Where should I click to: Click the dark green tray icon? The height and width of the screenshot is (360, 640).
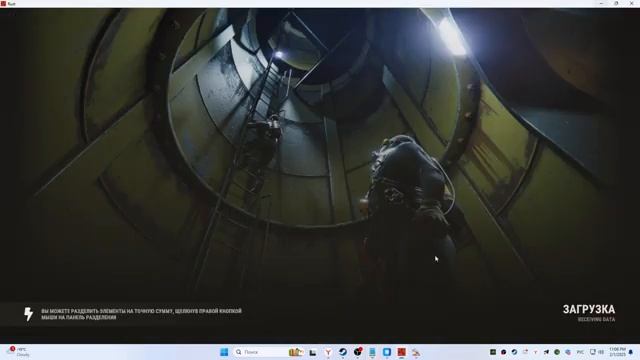493,352
